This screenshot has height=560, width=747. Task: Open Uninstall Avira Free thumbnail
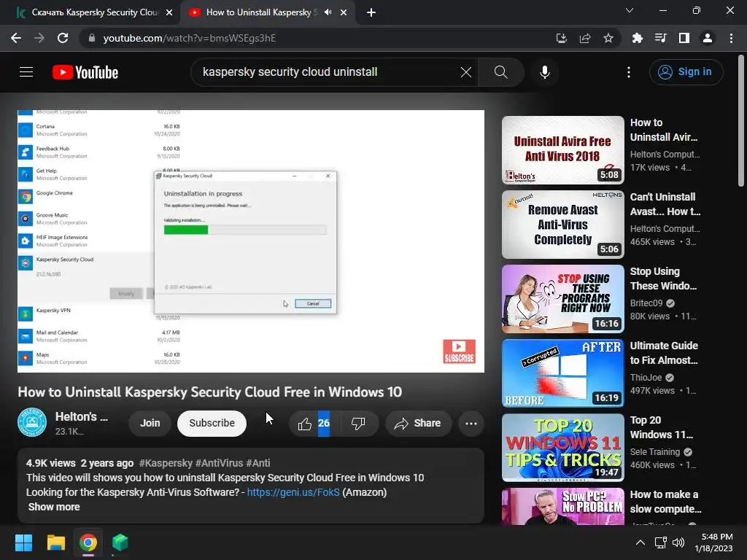pos(562,150)
